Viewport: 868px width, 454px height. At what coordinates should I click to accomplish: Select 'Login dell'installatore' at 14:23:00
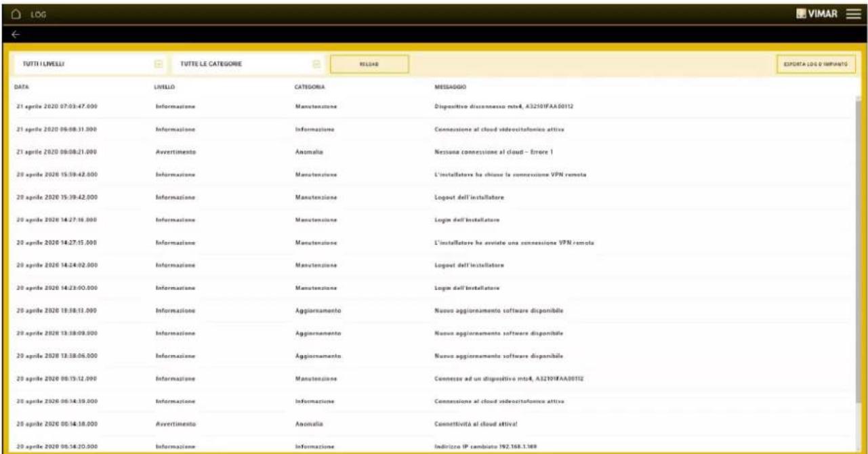click(x=468, y=288)
